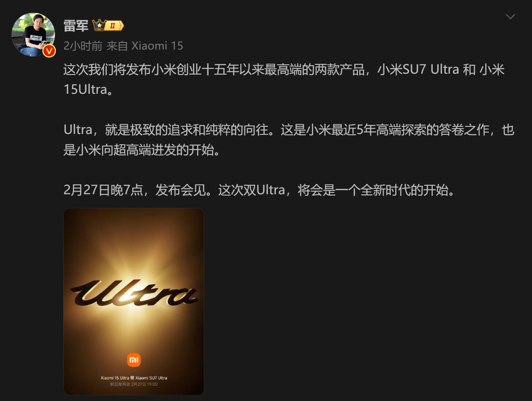
Task: Open 雷军's profile avatar
Action: click(33, 34)
